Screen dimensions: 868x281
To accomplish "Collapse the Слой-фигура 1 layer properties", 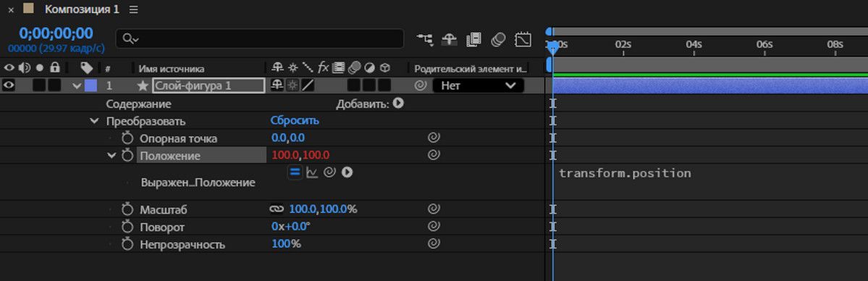I will pos(77,86).
